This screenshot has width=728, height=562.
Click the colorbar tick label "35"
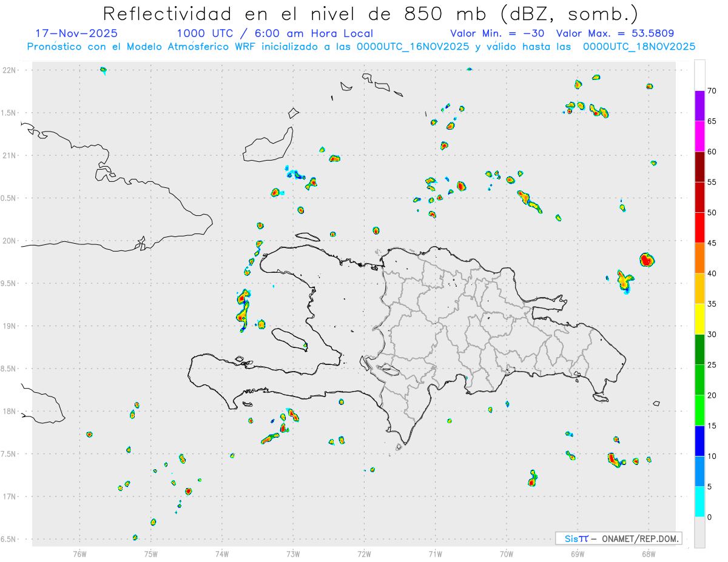tap(712, 304)
